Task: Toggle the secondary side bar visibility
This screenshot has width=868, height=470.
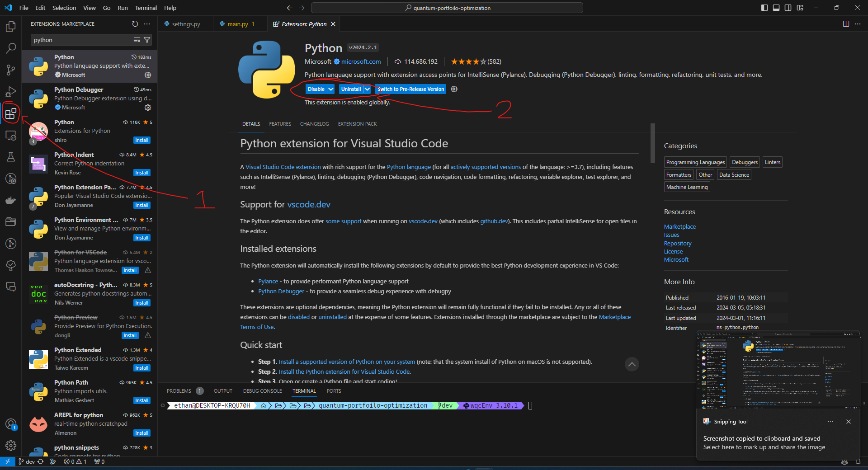Action: (788, 8)
